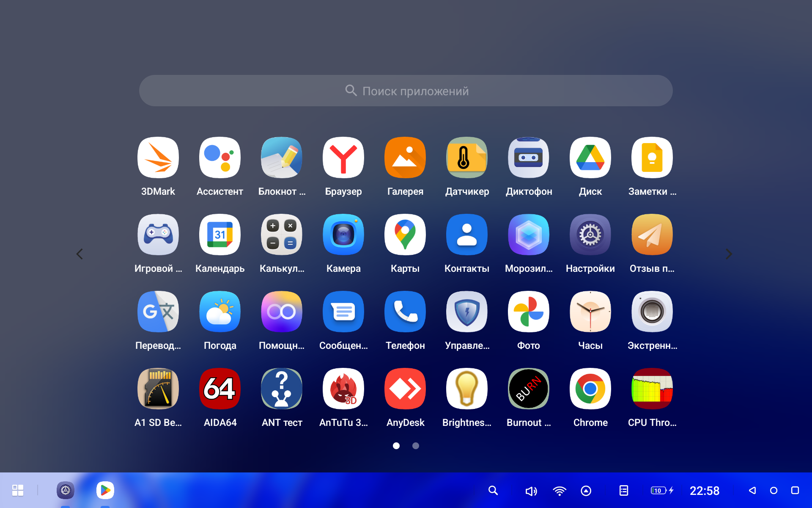The height and width of the screenshot is (508, 812).
Task: Click the Поиск приложений search field
Action: click(x=406, y=91)
